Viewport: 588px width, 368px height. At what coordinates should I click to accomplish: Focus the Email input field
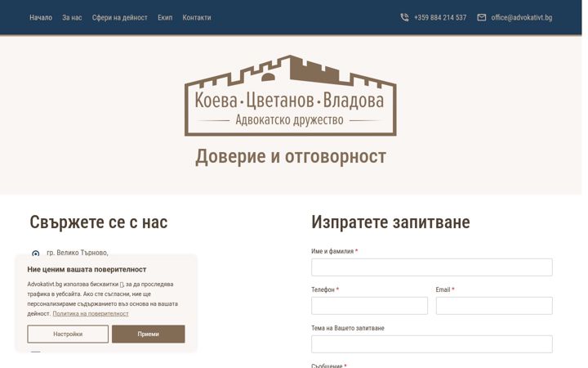coord(494,306)
